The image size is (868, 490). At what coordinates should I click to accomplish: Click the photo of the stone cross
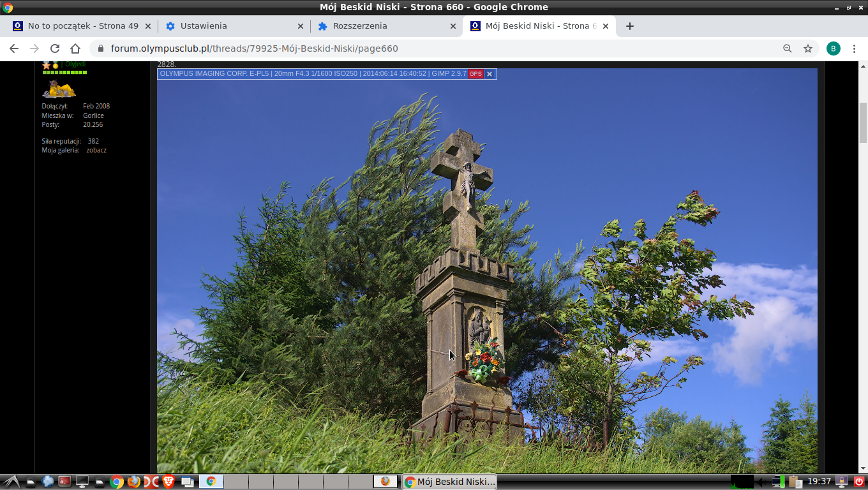tap(486, 274)
